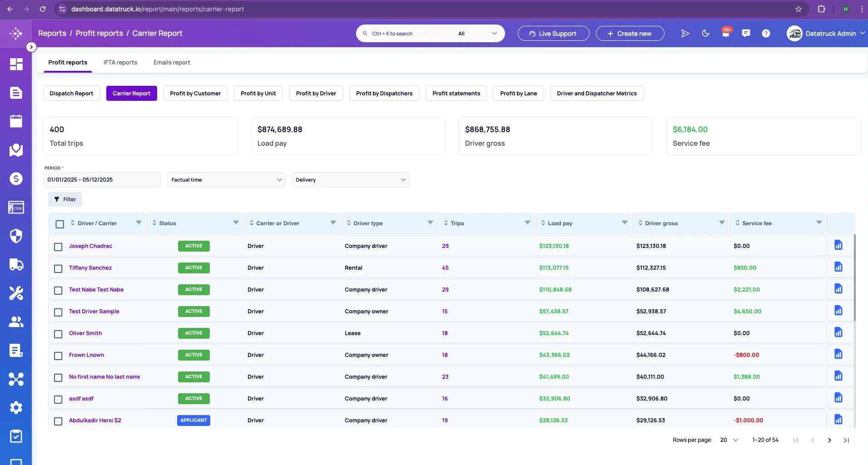868x465 pixels.
Task: Click the send paper plane icon
Action: (x=685, y=33)
